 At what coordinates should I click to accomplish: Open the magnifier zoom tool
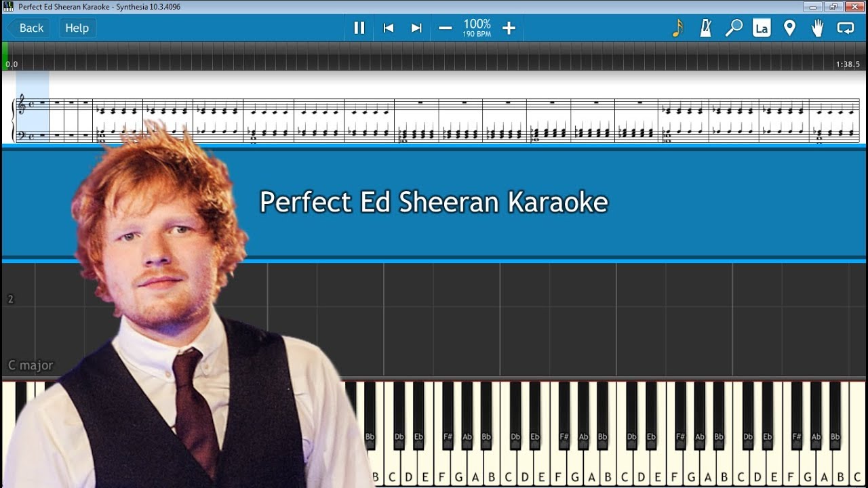coord(734,28)
